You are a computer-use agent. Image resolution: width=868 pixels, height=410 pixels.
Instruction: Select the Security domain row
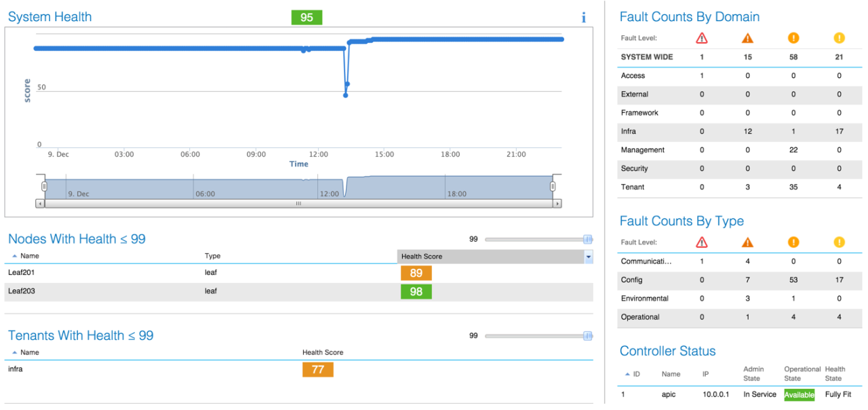tap(740, 168)
